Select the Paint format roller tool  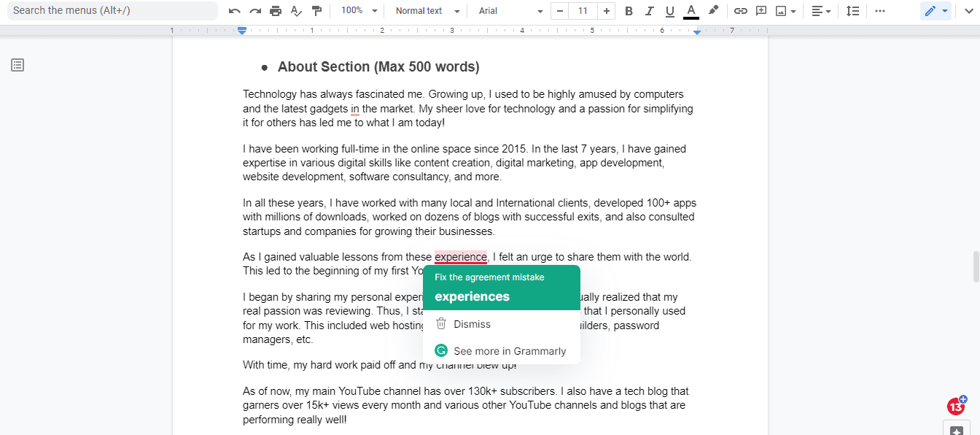(316, 11)
